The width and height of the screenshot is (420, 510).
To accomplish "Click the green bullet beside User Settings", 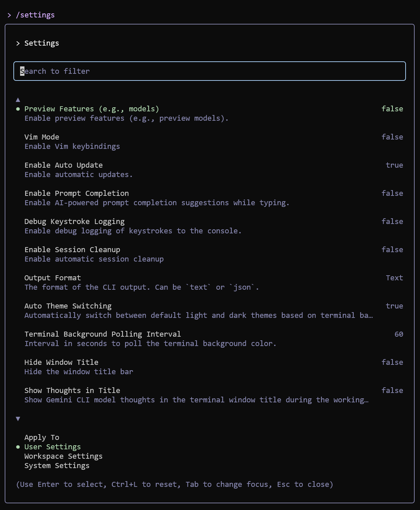I will click(18, 447).
